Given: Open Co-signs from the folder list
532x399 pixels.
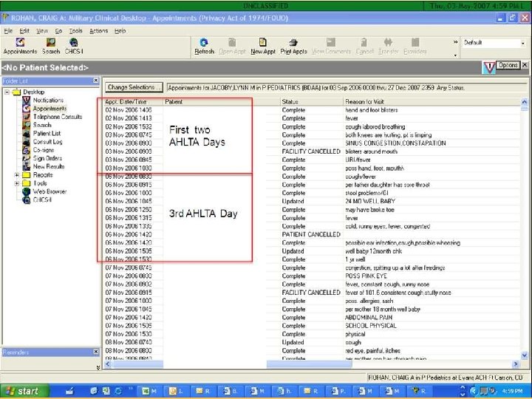Looking at the screenshot, I should pos(44,150).
